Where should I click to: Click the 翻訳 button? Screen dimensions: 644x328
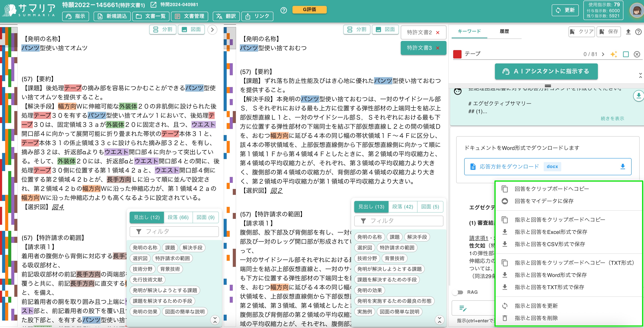click(x=226, y=16)
